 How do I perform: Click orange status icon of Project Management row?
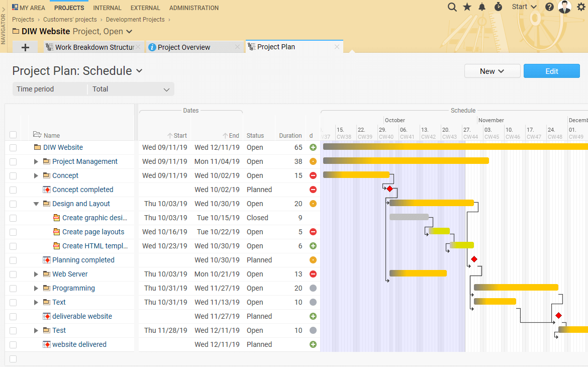313,161
